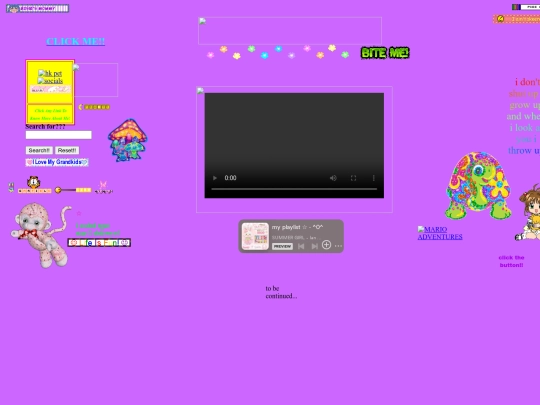540x405 pixels.
Task: Click the 'SUMMER GIRL' track name
Action: click(x=288, y=238)
